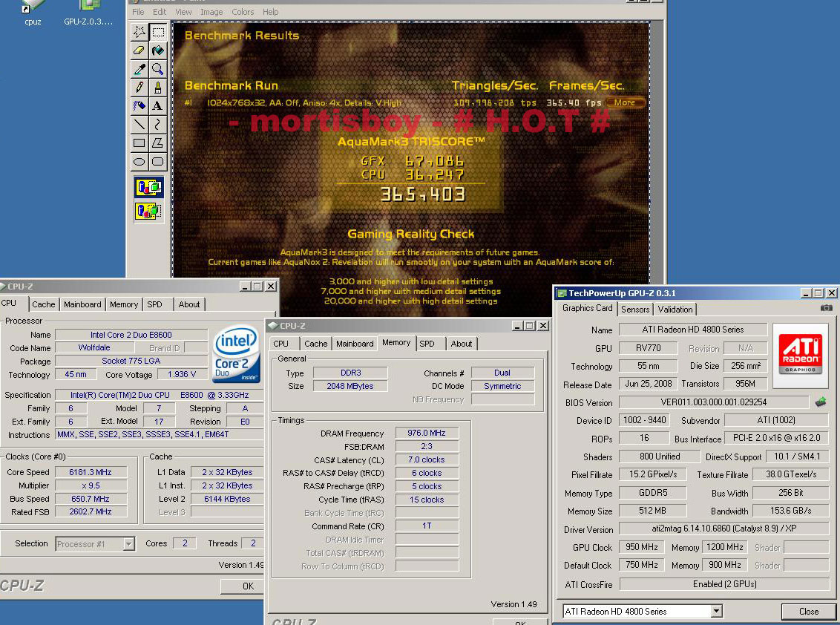840x625 pixels.
Task: Click the GPU-Z camera screenshot icon
Action: 827,308
